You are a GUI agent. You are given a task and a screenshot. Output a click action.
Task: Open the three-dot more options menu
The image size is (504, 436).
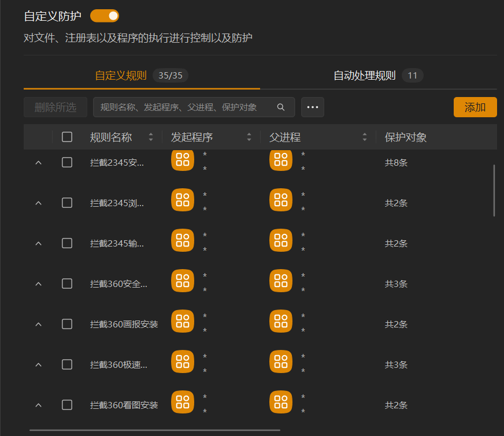(313, 107)
